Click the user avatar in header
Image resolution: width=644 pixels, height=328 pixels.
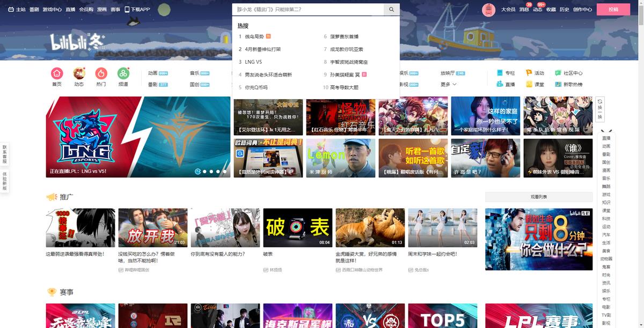coord(488,10)
